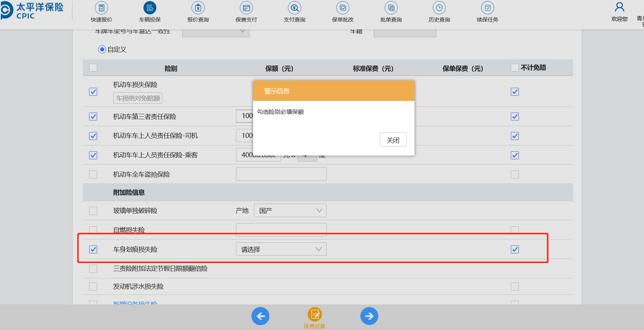Enable 玻璃单独破碎险 checkbox

[x=93, y=211]
